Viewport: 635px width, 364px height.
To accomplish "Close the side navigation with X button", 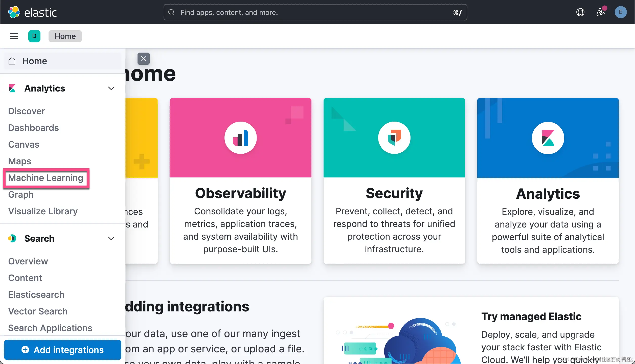I will (x=144, y=59).
